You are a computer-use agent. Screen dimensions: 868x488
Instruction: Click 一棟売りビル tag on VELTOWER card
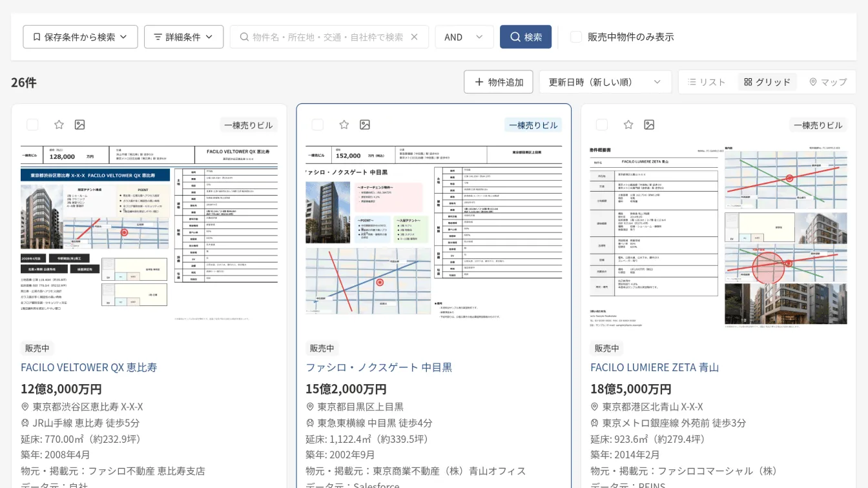click(x=249, y=125)
